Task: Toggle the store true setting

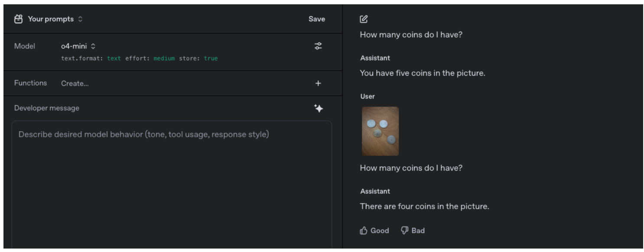Action: pos(211,58)
